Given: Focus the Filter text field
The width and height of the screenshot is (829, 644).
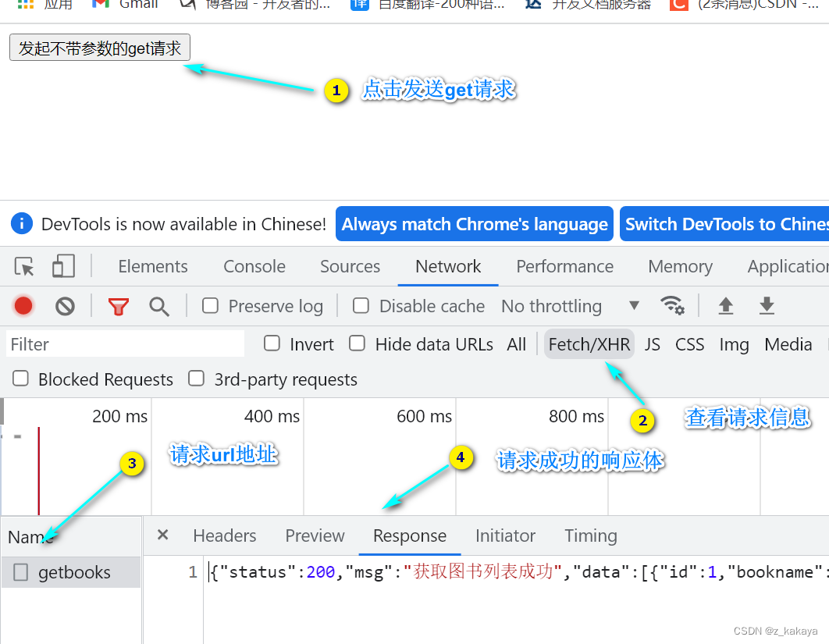Looking at the screenshot, I should coord(126,343).
